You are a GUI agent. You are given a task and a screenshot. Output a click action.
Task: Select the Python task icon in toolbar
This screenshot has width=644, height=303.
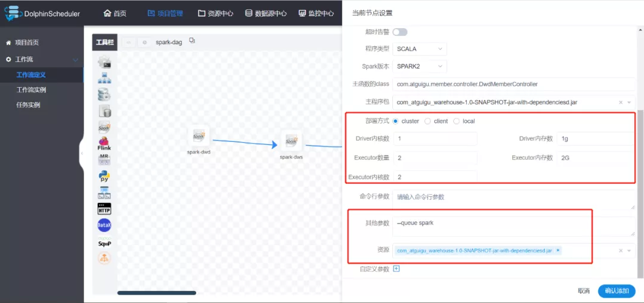tap(104, 177)
